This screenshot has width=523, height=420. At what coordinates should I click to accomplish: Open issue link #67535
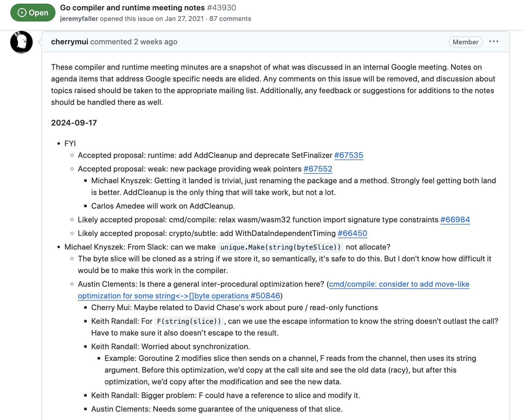pyautogui.click(x=348, y=155)
